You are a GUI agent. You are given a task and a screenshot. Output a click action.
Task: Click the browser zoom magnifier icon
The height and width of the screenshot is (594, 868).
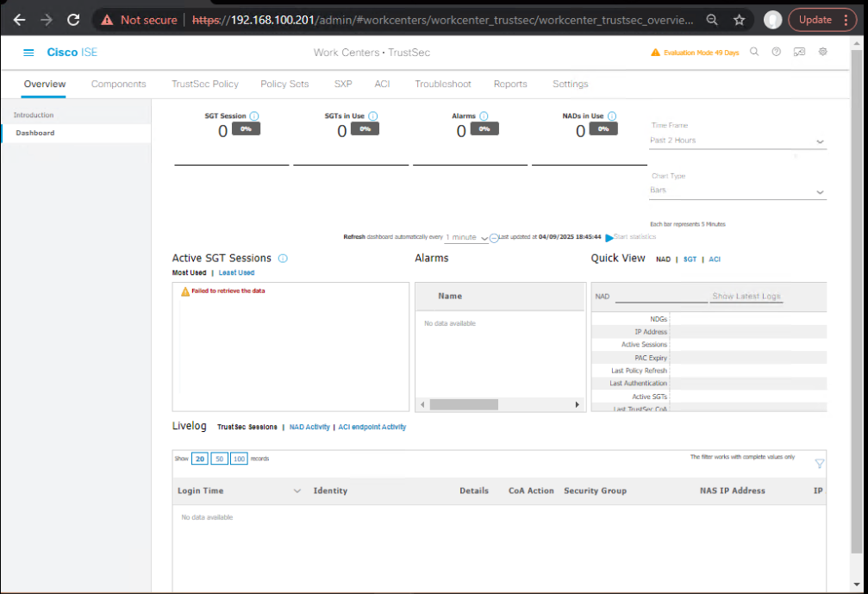[x=712, y=20]
